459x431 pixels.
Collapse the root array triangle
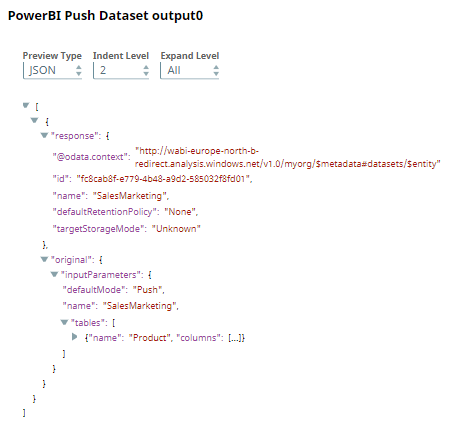click(x=26, y=106)
